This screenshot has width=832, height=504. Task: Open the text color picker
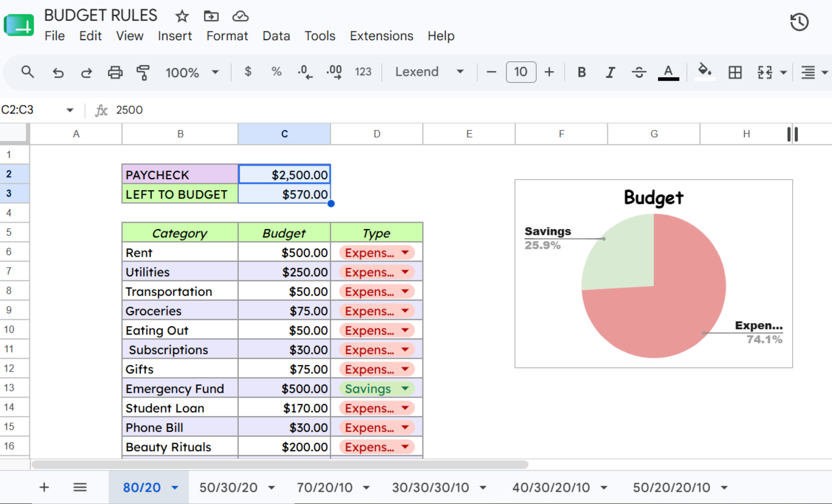click(x=669, y=72)
